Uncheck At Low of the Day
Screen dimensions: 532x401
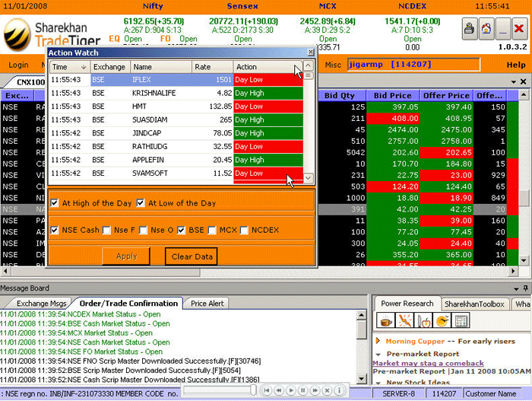[141, 203]
